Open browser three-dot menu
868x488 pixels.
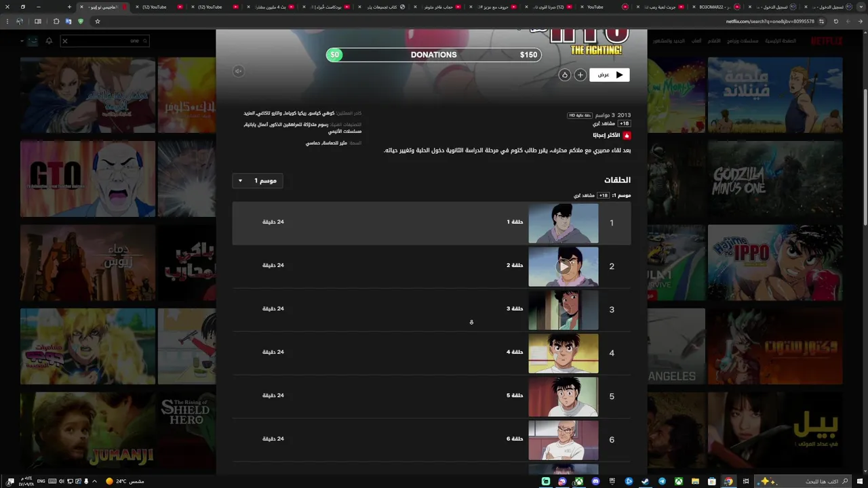click(7, 21)
